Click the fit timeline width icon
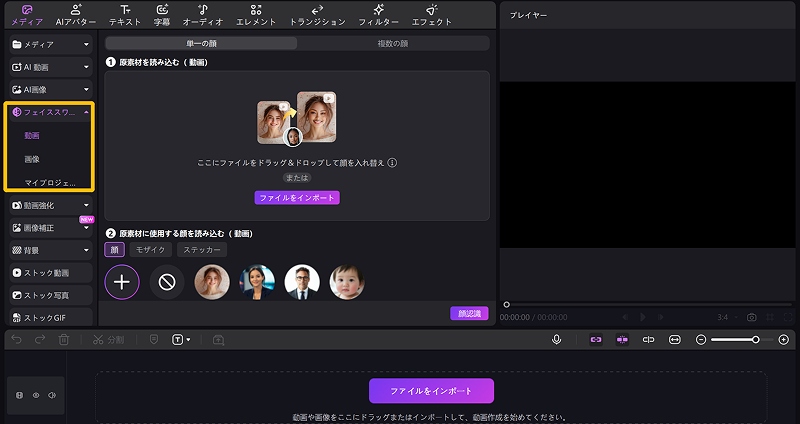This screenshot has height=424, width=800. click(675, 340)
